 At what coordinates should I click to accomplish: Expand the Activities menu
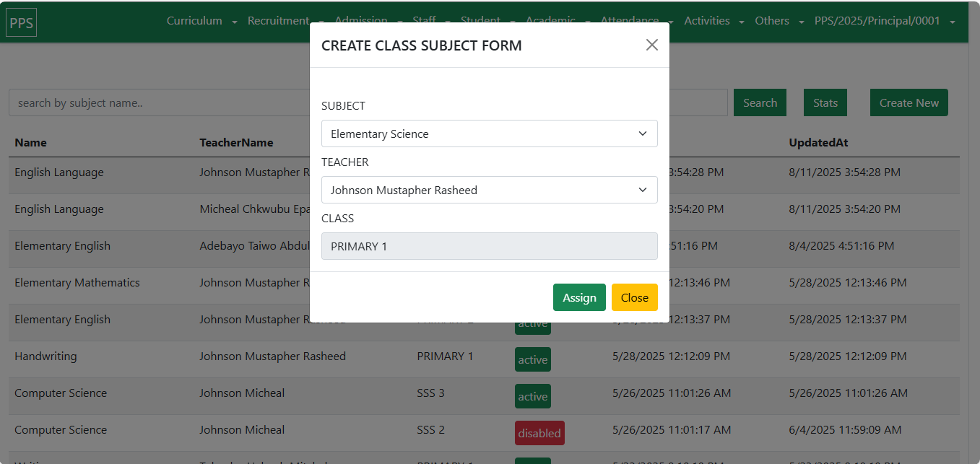[714, 21]
